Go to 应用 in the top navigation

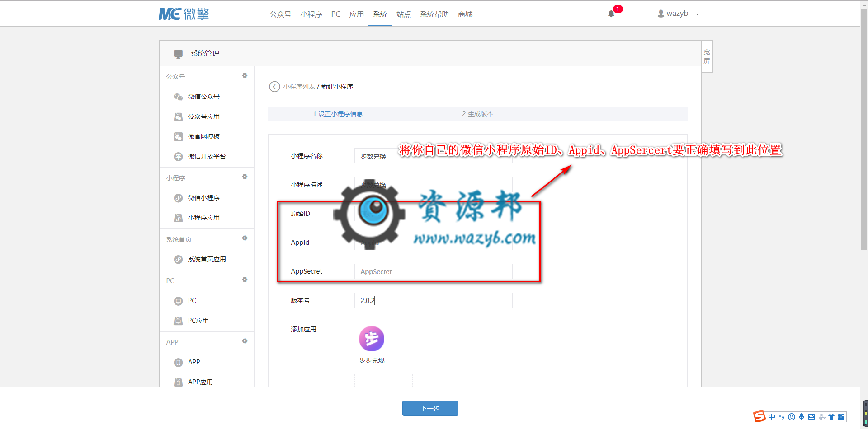[x=356, y=14]
